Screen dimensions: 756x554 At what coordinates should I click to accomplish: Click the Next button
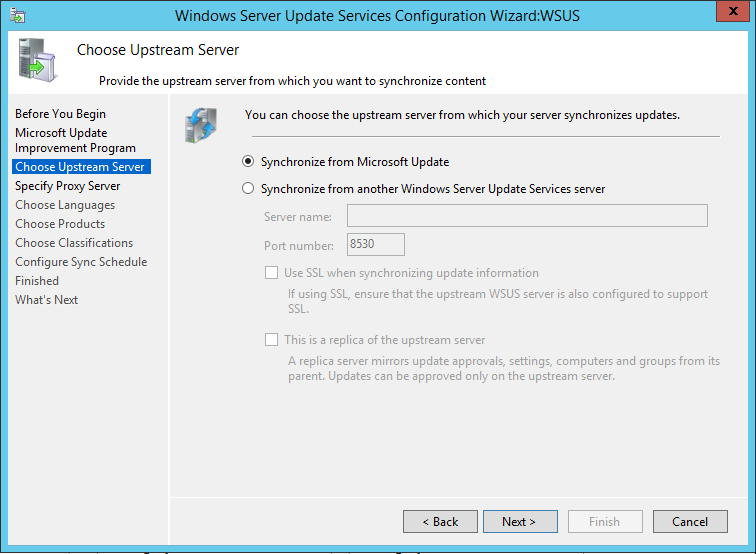click(520, 522)
